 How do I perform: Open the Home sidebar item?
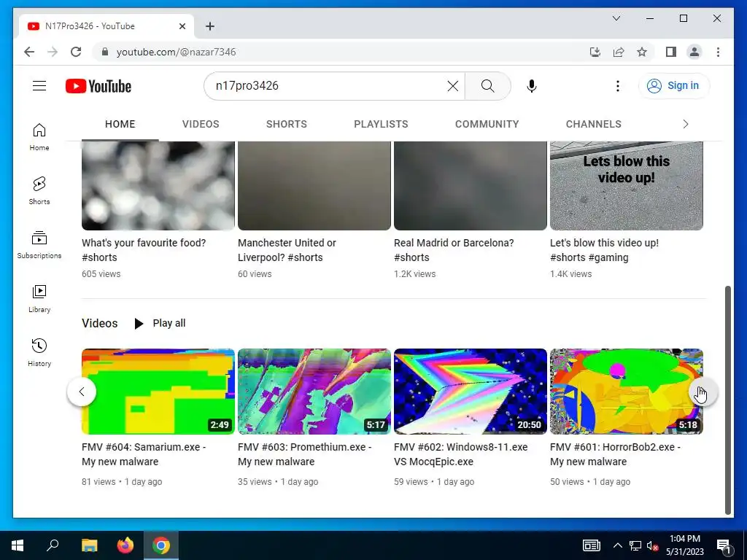[39, 137]
